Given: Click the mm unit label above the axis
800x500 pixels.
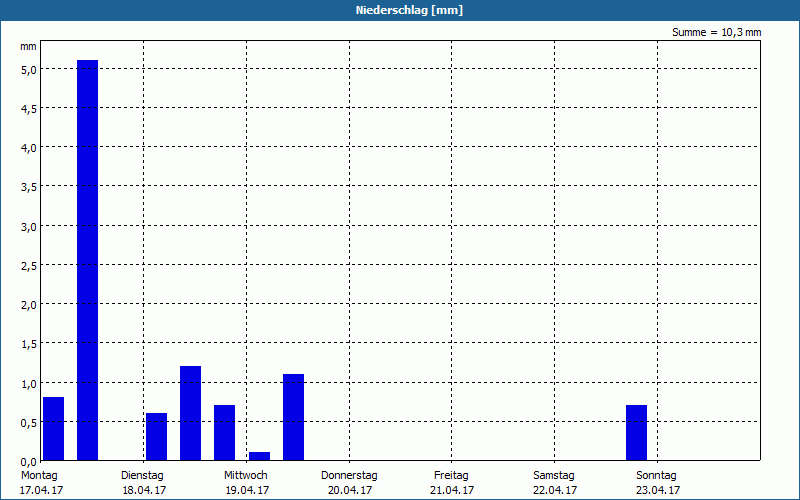Looking at the screenshot, I should point(28,46).
